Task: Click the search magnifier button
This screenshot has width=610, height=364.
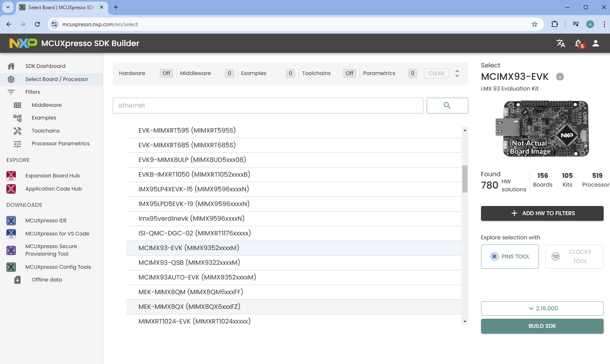Action: tap(447, 106)
